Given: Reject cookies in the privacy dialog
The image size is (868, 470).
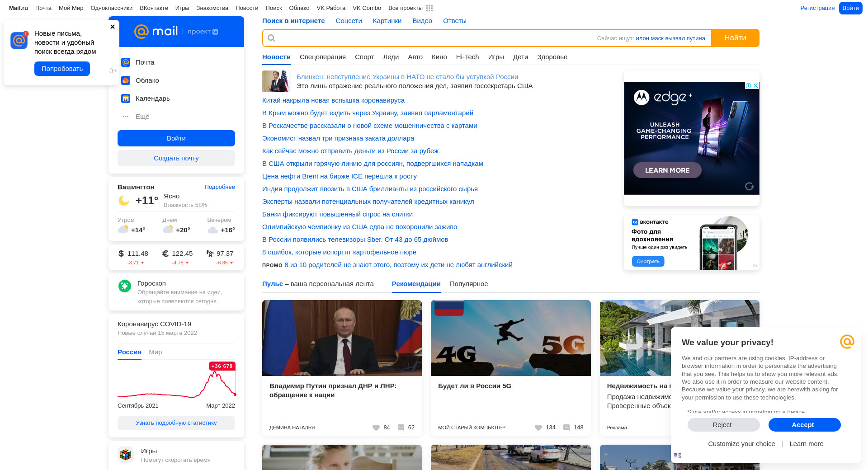Looking at the screenshot, I should [x=724, y=425].
